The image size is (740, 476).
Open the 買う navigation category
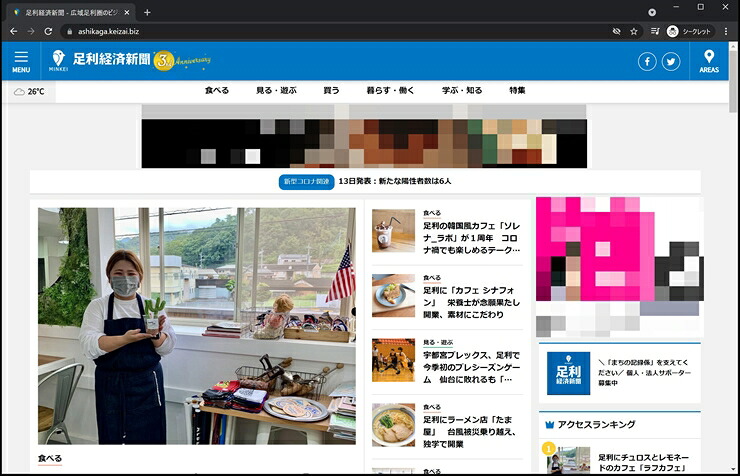tap(331, 91)
